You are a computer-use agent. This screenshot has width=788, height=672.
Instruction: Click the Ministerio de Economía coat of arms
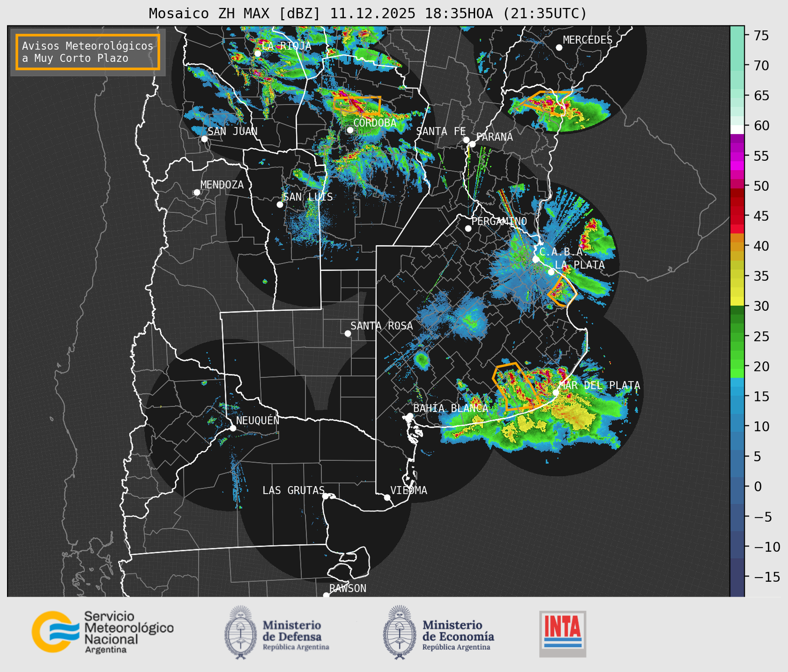click(x=399, y=632)
